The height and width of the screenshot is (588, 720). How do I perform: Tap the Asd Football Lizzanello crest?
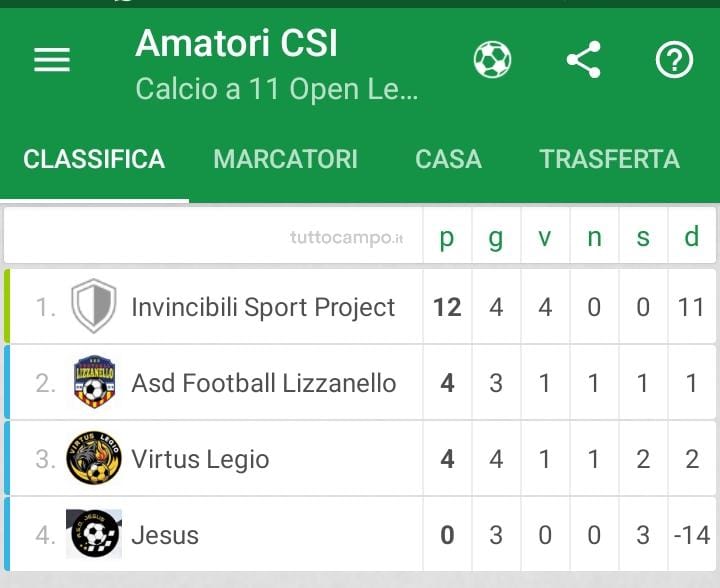tap(94, 382)
